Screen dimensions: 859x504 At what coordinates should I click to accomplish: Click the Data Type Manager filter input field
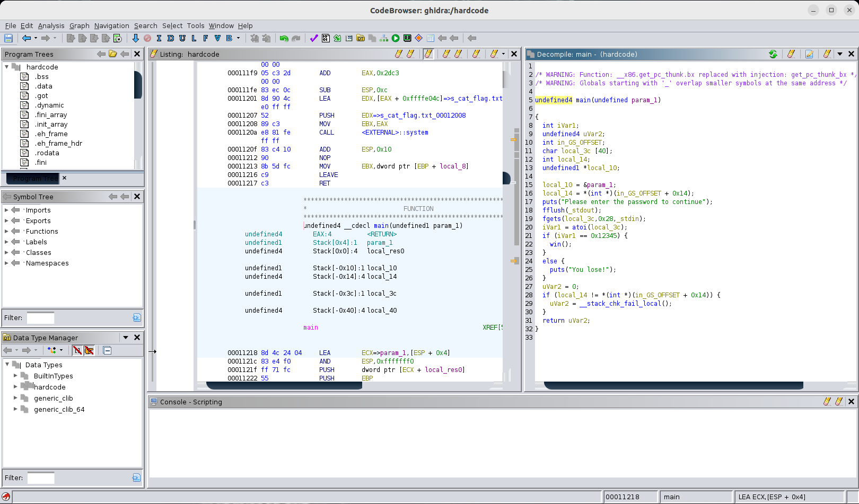pos(40,478)
